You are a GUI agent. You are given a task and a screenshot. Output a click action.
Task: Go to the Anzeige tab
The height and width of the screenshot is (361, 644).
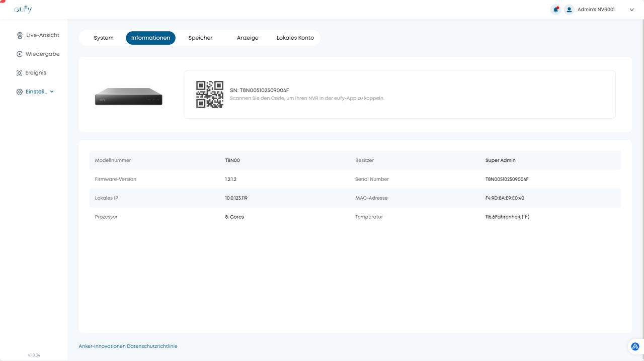(x=248, y=38)
